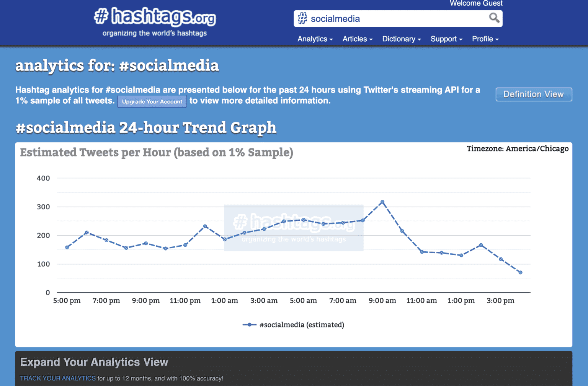Click the Welcome Guest text

[476, 3]
